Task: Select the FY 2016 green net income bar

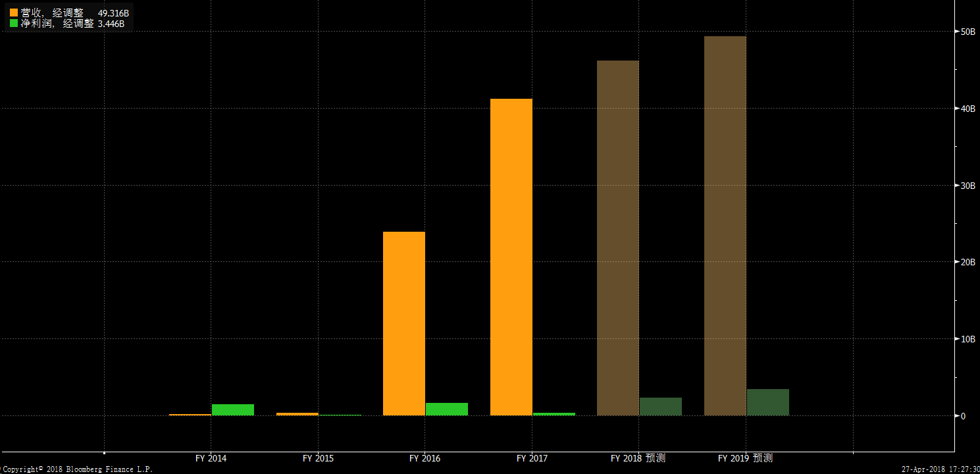Action: point(447,409)
